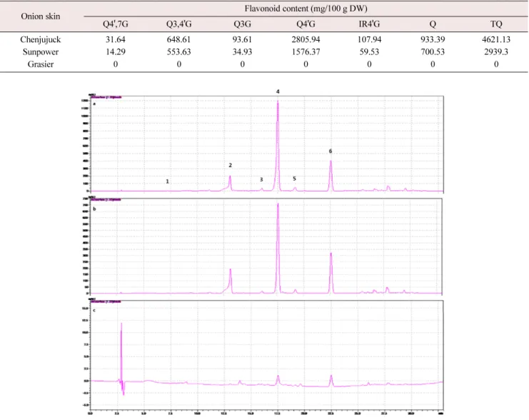Select the cell reading 34.93

(242, 52)
